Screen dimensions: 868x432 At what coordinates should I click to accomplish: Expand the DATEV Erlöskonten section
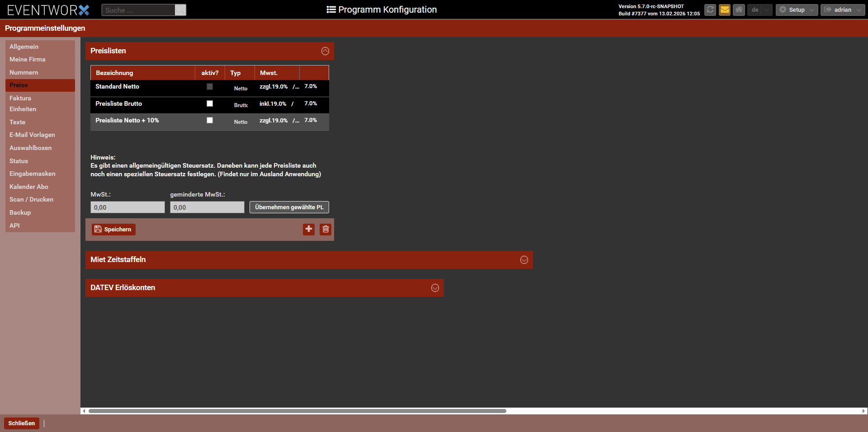[x=435, y=288]
